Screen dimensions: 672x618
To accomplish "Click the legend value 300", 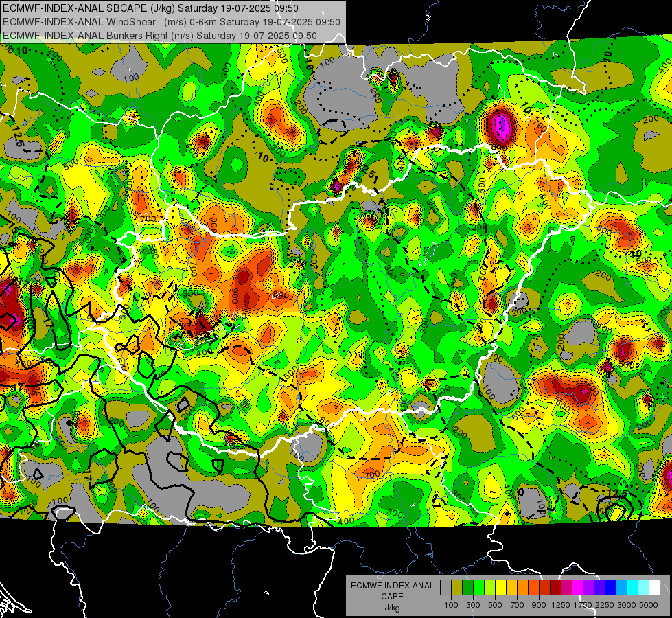I will point(473,605).
